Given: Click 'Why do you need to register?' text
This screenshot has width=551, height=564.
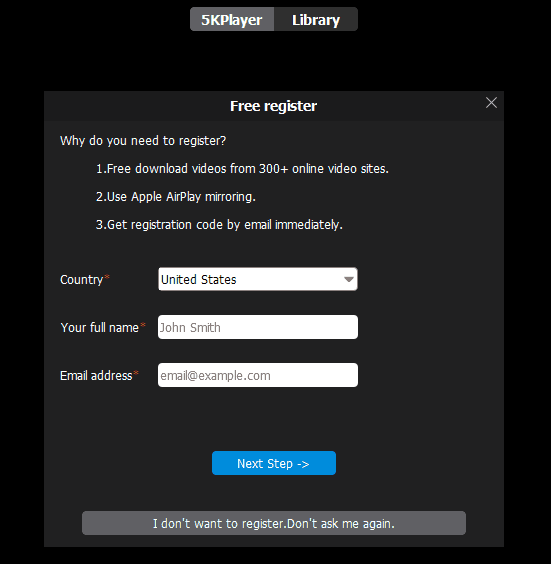Looking at the screenshot, I should (143, 141).
